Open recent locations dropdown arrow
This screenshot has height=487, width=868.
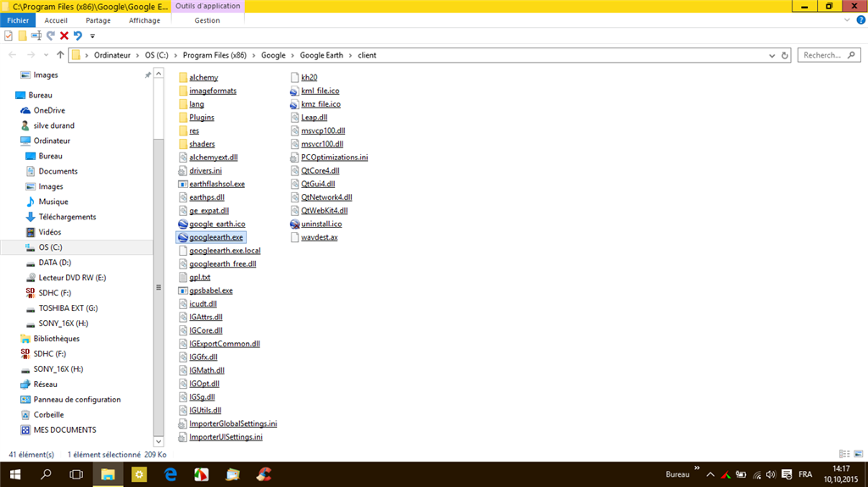(x=46, y=55)
